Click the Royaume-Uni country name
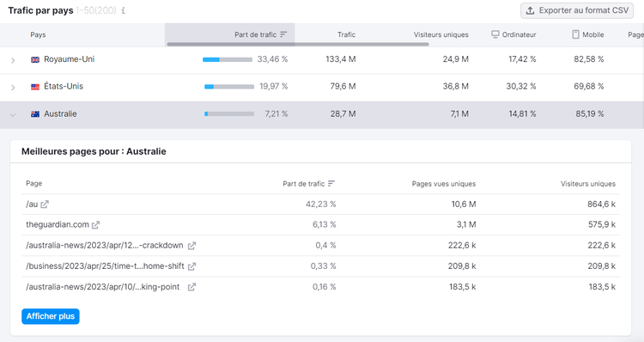The height and width of the screenshot is (342, 644). [x=69, y=59]
